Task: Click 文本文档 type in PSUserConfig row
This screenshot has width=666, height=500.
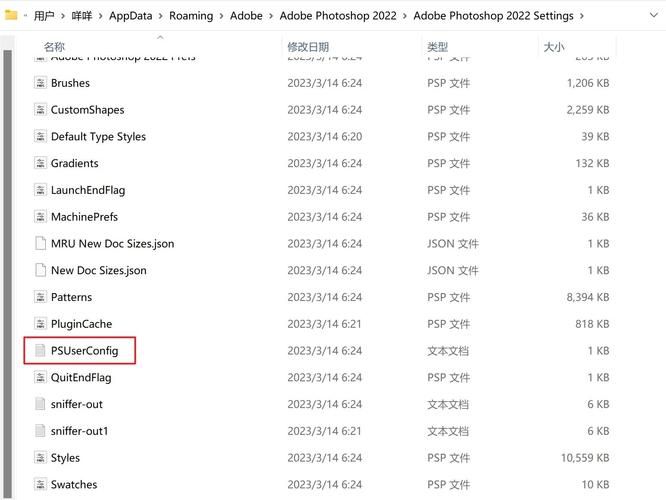Action: (448, 350)
